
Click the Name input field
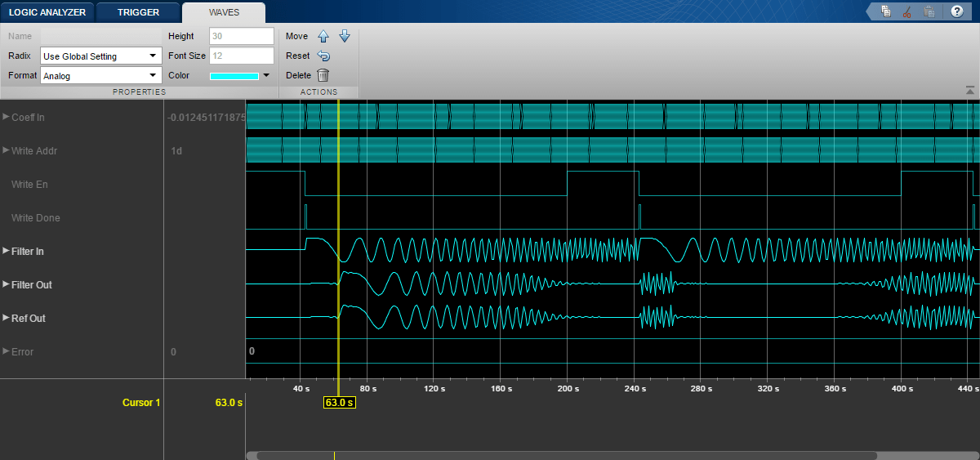pos(101,36)
